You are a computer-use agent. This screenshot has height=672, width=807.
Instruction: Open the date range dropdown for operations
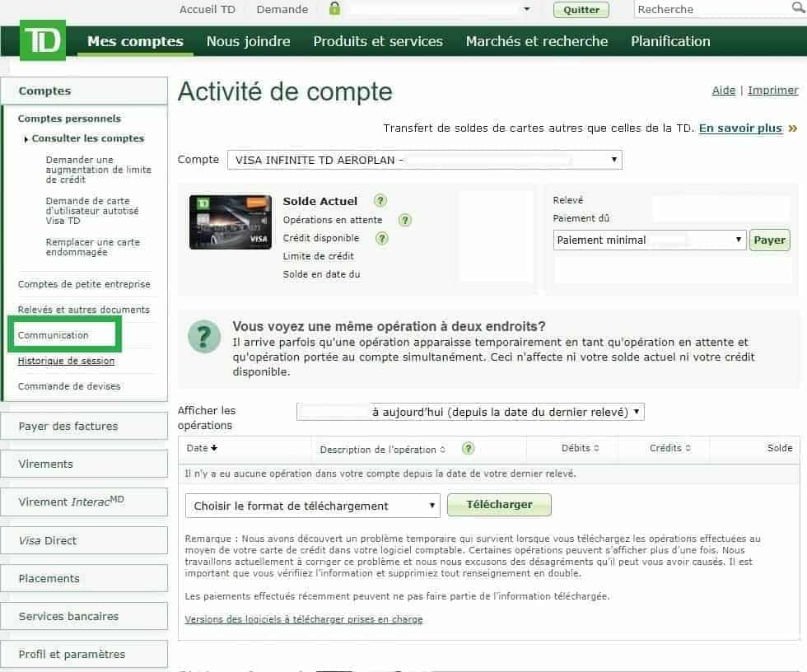click(x=632, y=412)
